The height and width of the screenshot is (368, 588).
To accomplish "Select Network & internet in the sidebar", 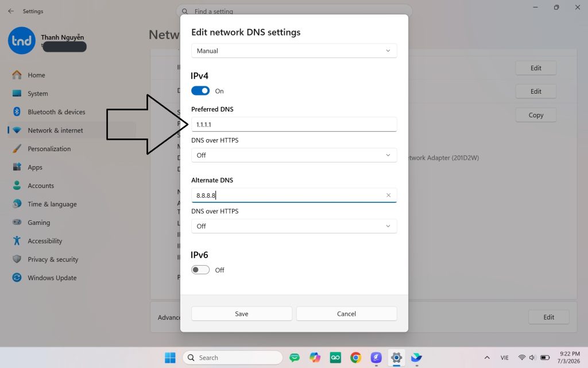I will [71, 131].
